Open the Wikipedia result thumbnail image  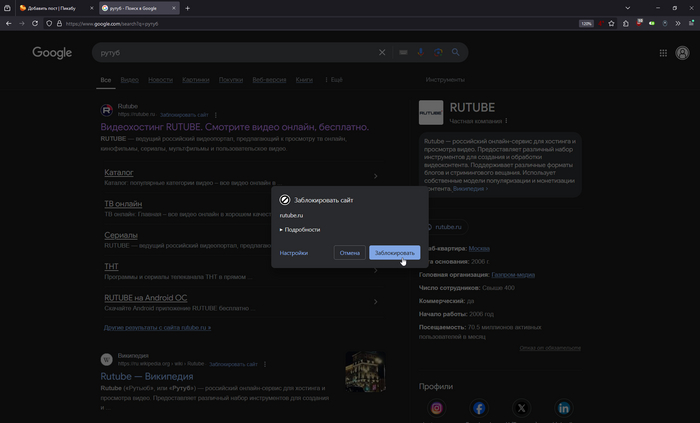[366, 371]
